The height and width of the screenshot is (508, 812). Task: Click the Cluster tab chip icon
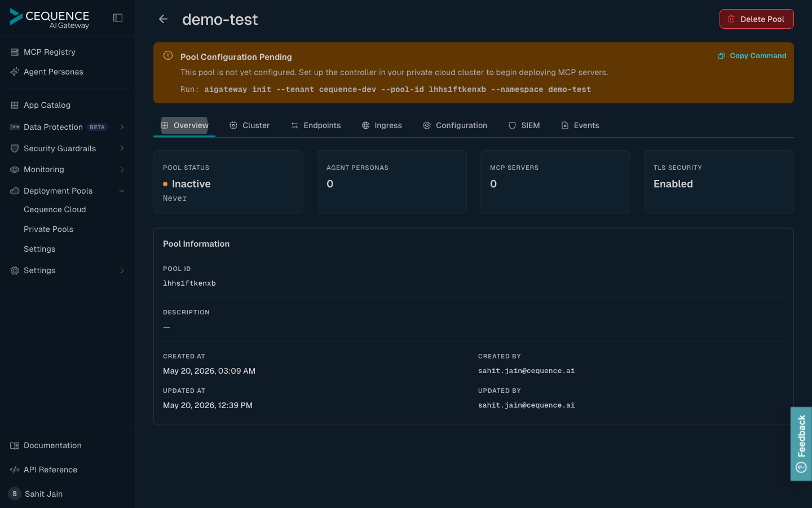(x=233, y=125)
